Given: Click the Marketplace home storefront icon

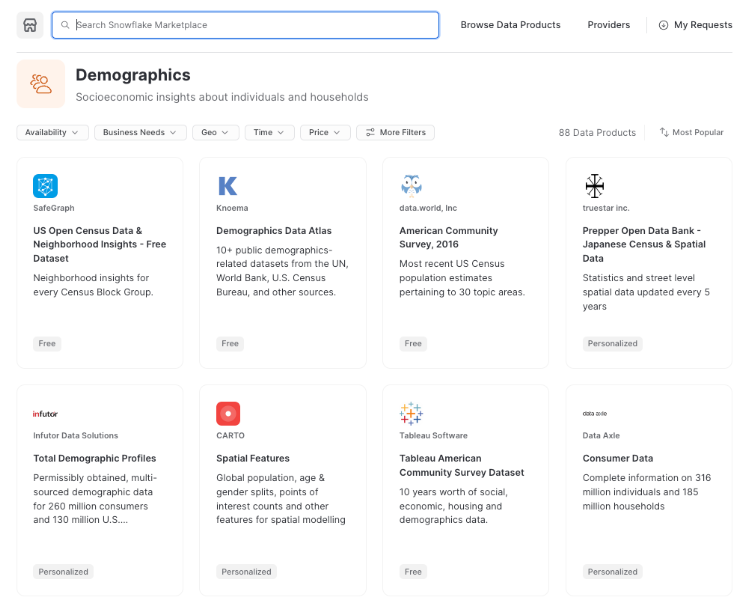Looking at the screenshot, I should (30, 25).
